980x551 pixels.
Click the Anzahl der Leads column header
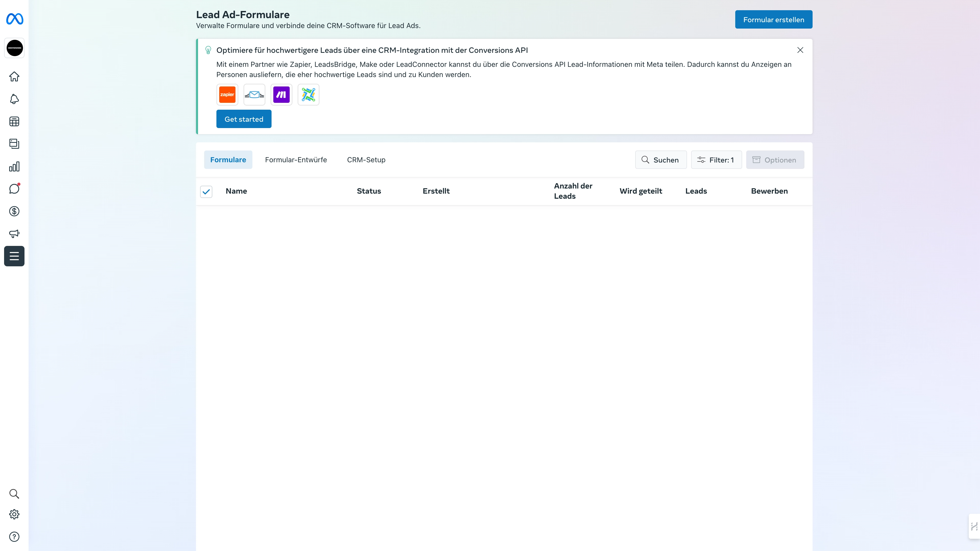[573, 191]
